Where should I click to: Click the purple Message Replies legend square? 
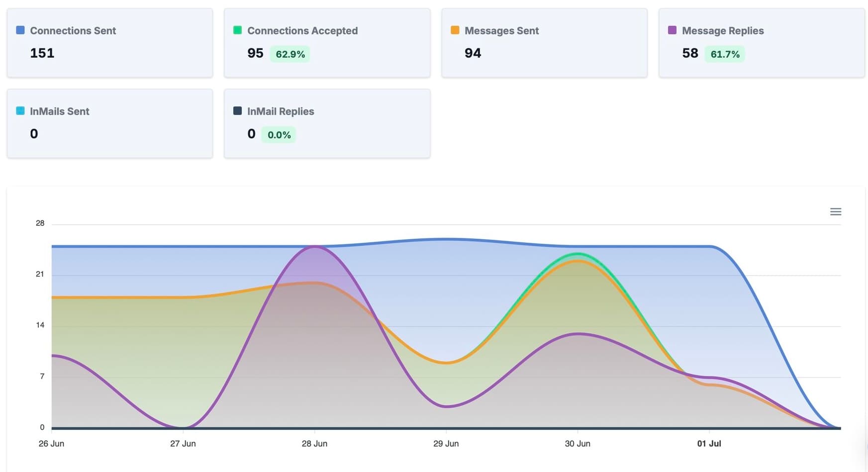[673, 30]
